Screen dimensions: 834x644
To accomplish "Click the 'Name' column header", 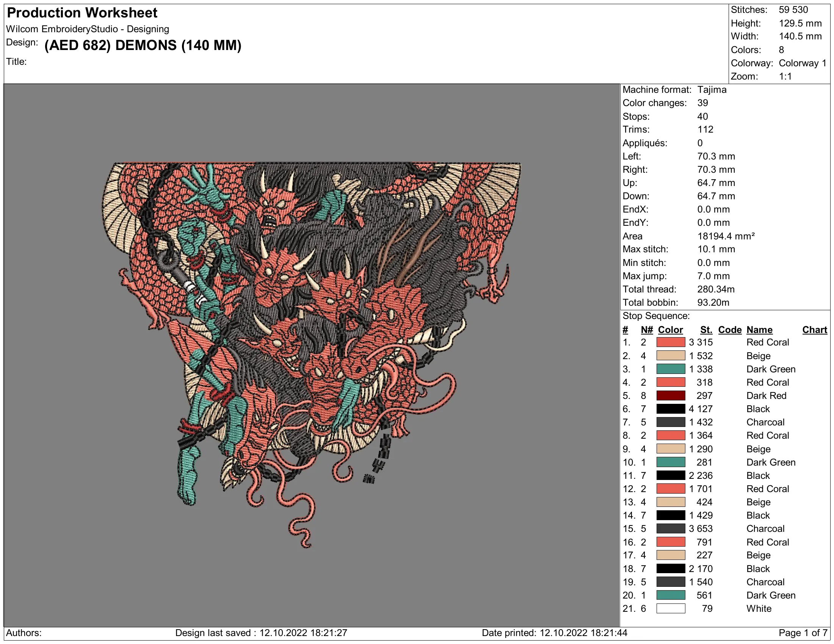I will [760, 330].
